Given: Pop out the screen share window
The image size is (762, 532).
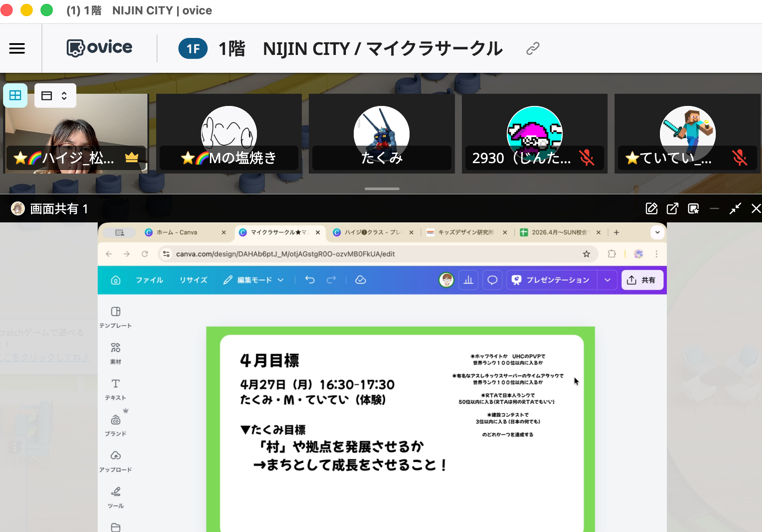Looking at the screenshot, I should 672,209.
